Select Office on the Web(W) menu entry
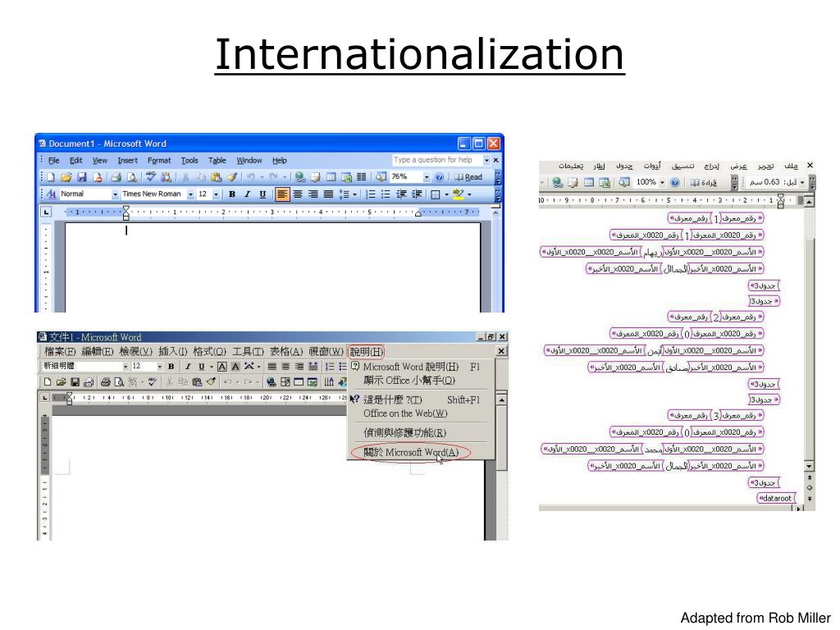Image resolution: width=840 pixels, height=630 pixels. click(x=405, y=413)
